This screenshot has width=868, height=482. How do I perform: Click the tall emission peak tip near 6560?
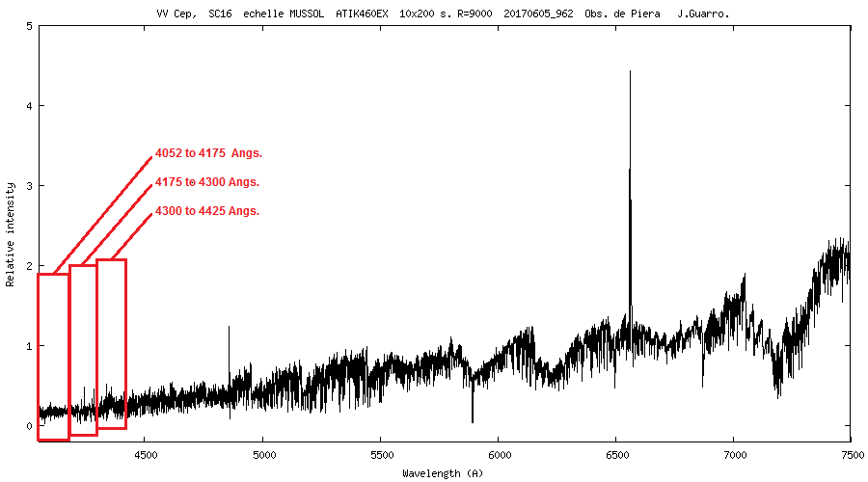[630, 72]
